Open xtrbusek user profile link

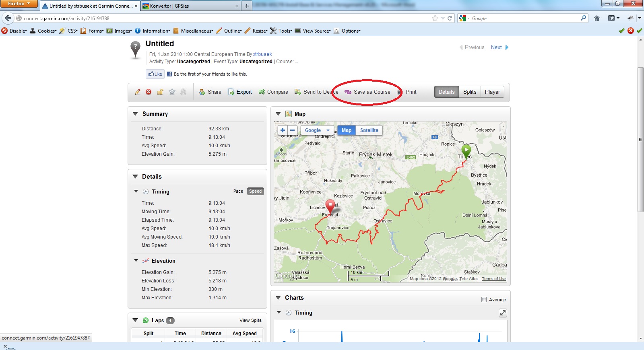(262, 54)
